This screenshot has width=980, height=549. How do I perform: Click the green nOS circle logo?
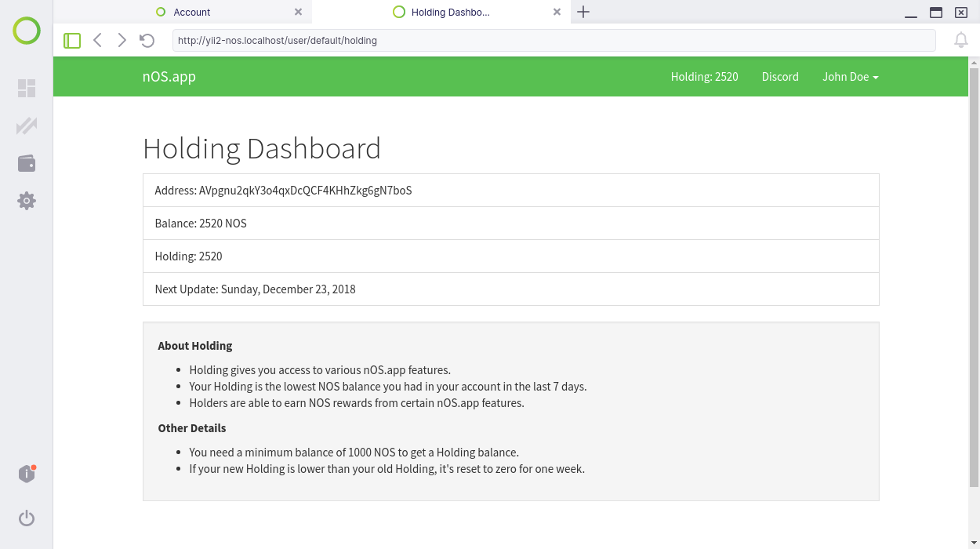coord(27,31)
